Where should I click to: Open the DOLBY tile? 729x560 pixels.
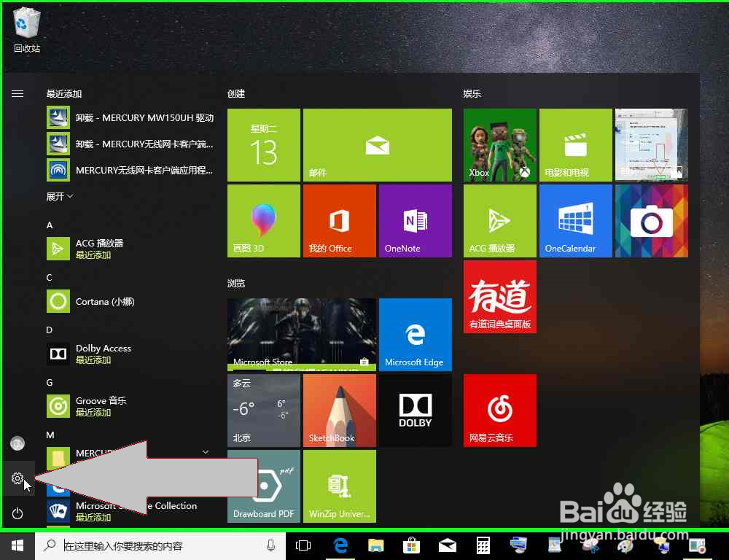[416, 411]
